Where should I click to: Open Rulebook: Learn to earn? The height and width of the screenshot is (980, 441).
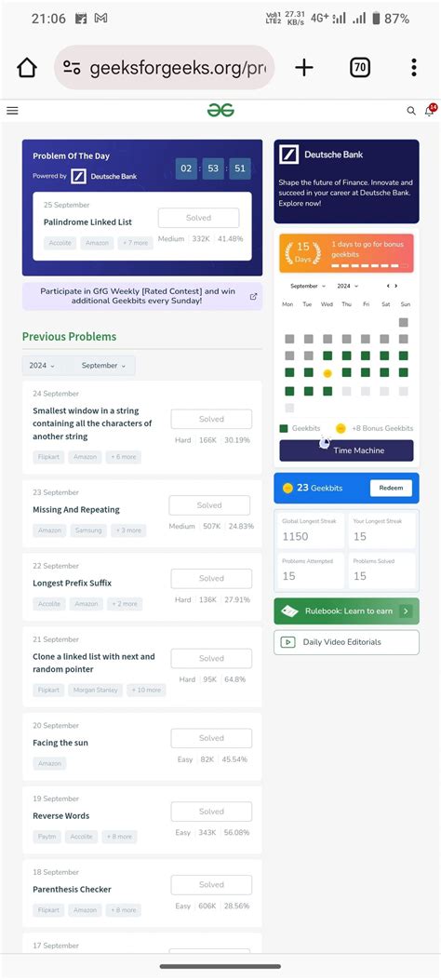(346, 611)
